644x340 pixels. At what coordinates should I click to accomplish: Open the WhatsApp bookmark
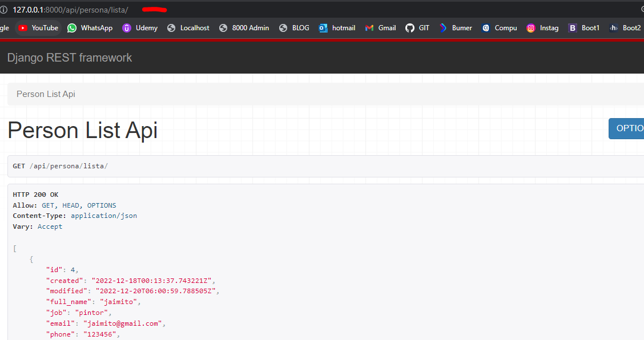90,28
